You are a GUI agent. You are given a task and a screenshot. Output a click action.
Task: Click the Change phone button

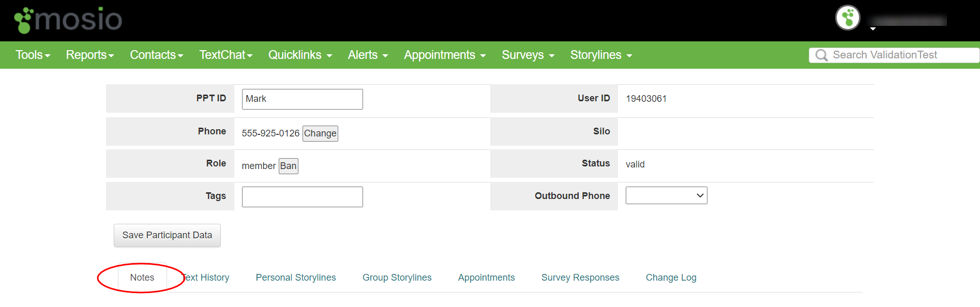tap(320, 133)
